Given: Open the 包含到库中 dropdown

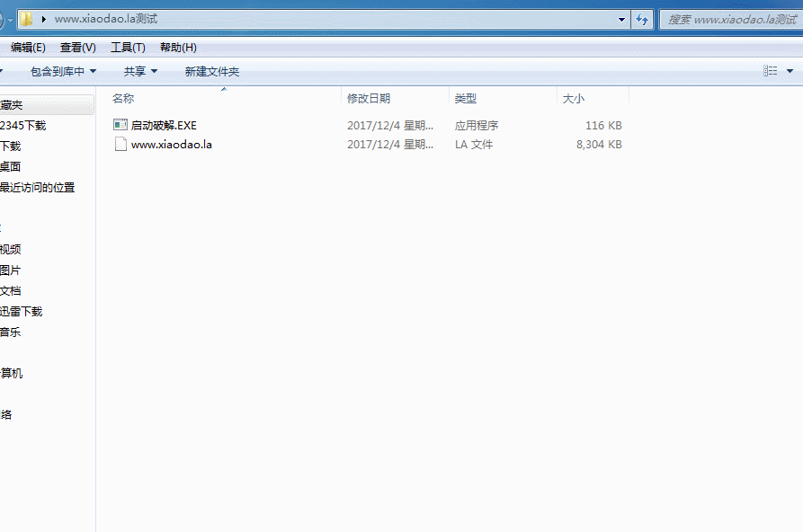Looking at the screenshot, I should pos(63,71).
